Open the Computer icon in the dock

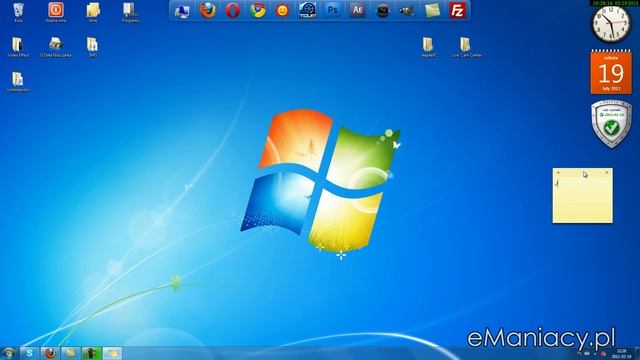[182, 11]
